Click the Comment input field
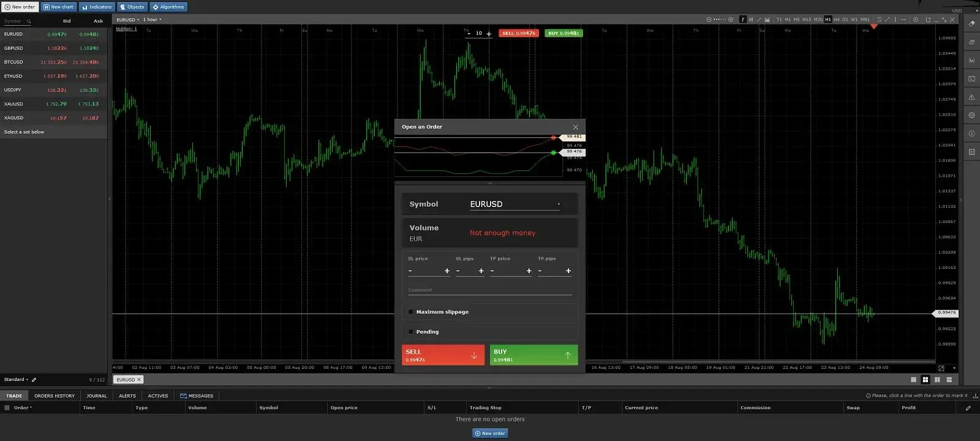 coord(490,290)
